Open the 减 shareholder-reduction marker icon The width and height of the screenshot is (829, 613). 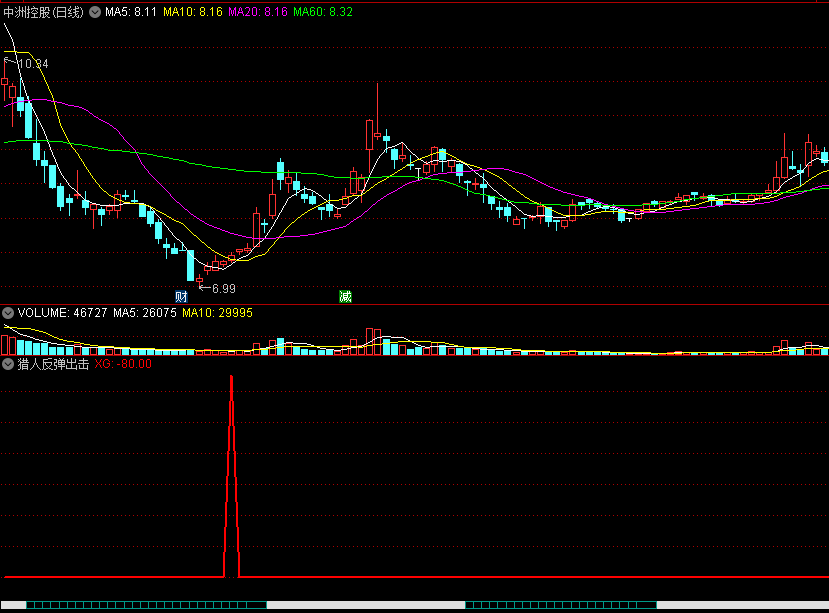coord(345,296)
